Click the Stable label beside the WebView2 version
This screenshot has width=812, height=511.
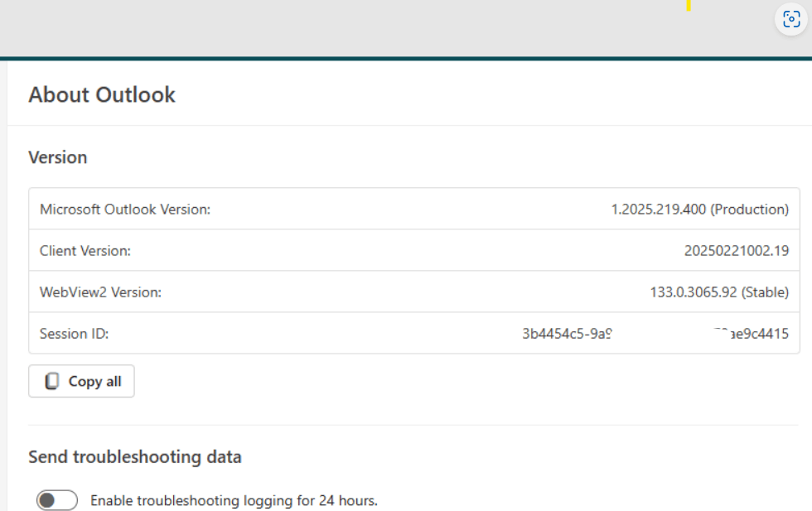coord(764,292)
